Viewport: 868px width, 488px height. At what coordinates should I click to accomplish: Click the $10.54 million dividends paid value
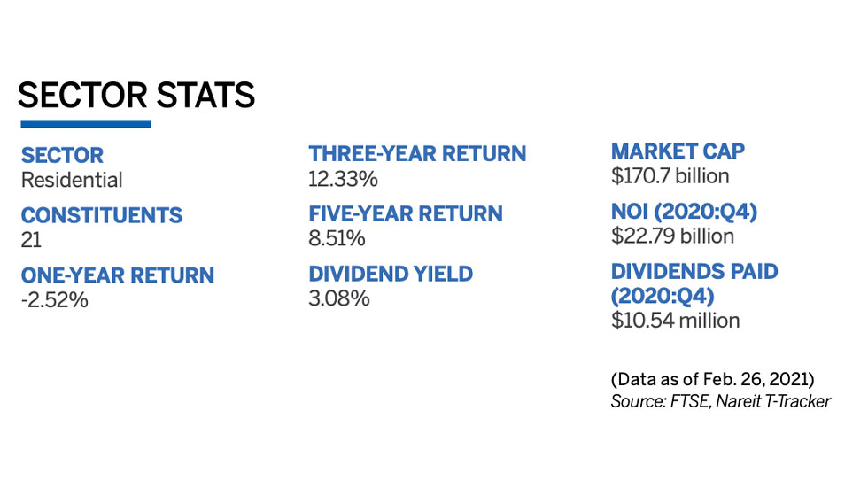[x=676, y=320]
